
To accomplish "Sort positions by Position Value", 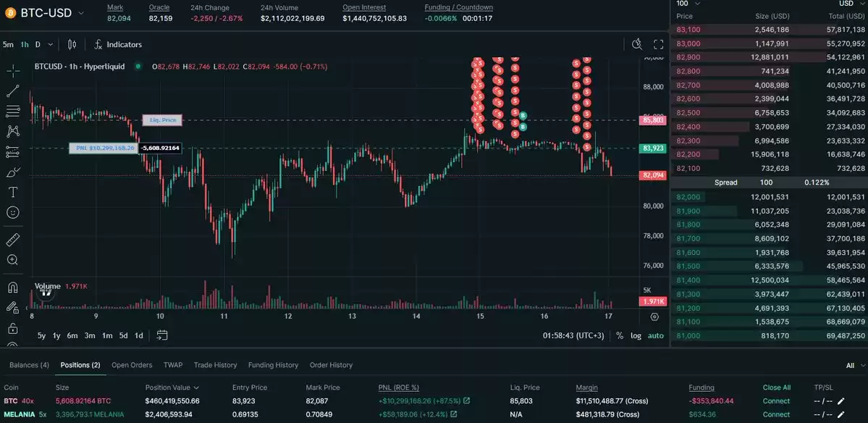I will coord(172,388).
